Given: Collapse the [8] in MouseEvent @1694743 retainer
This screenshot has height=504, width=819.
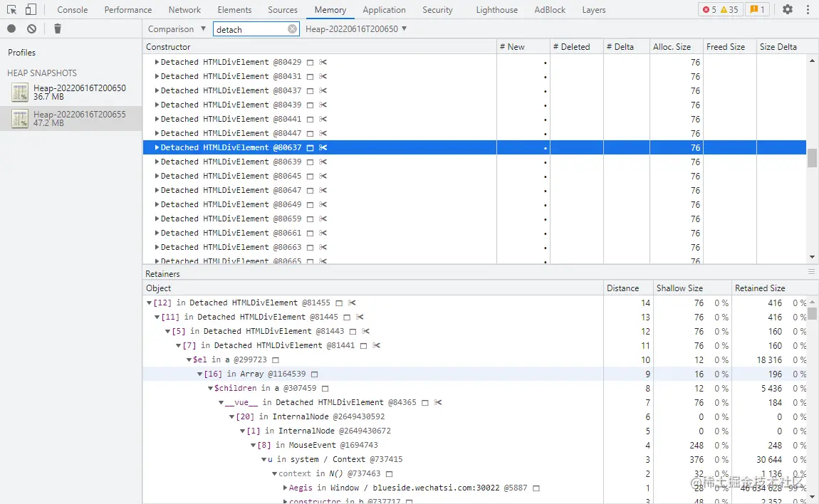Looking at the screenshot, I should (x=254, y=446).
